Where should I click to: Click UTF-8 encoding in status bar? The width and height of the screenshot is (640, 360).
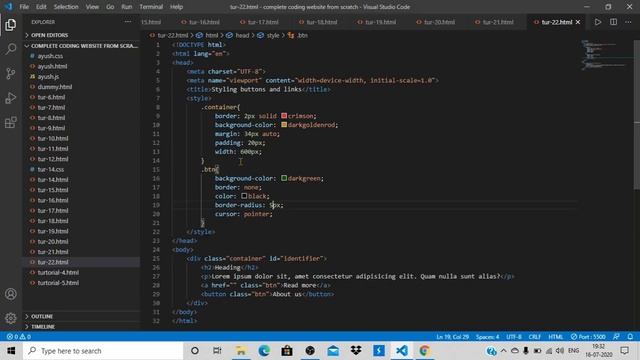click(x=514, y=337)
